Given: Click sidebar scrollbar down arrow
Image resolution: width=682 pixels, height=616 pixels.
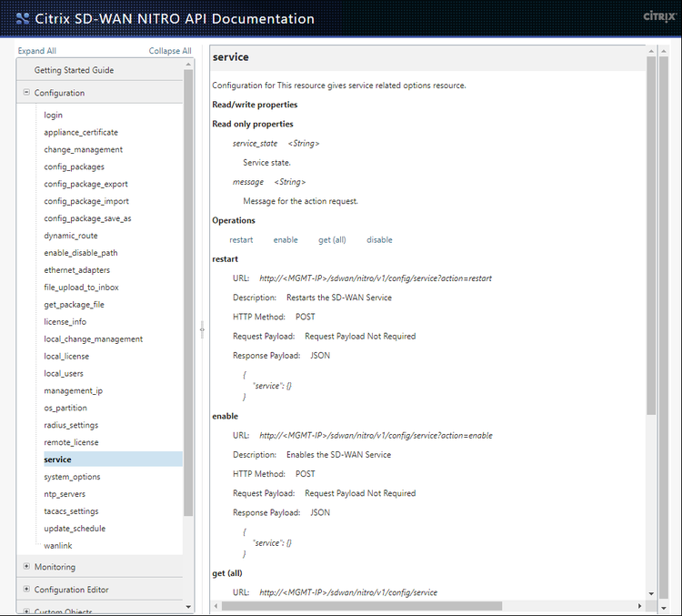Looking at the screenshot, I should point(188,606).
